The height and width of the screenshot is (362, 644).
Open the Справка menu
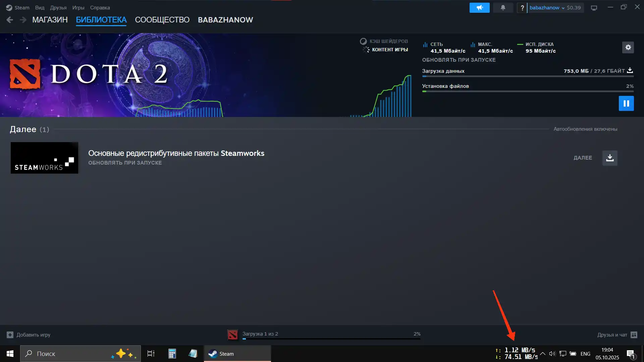(x=100, y=7)
